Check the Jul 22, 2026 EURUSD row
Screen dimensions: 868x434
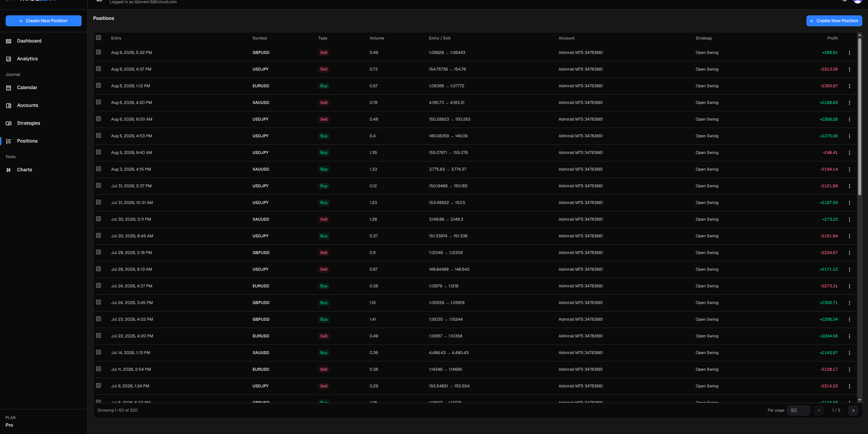pos(99,336)
